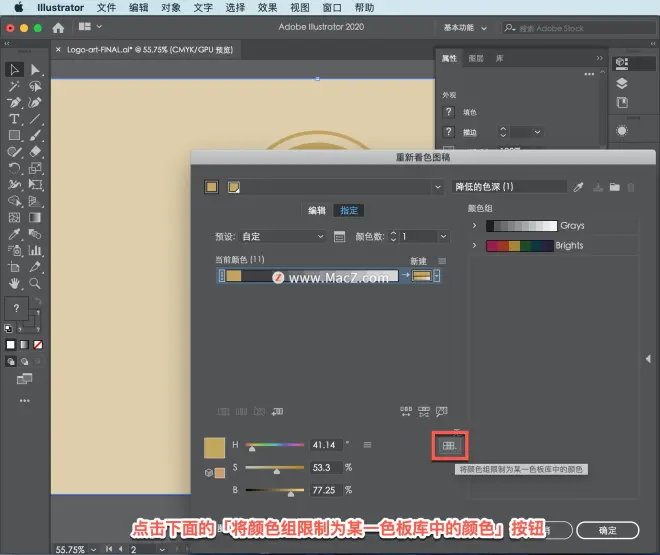The width and height of the screenshot is (660, 555).
Task: Open the 基本功能 workspace dropdown
Action: (465, 28)
